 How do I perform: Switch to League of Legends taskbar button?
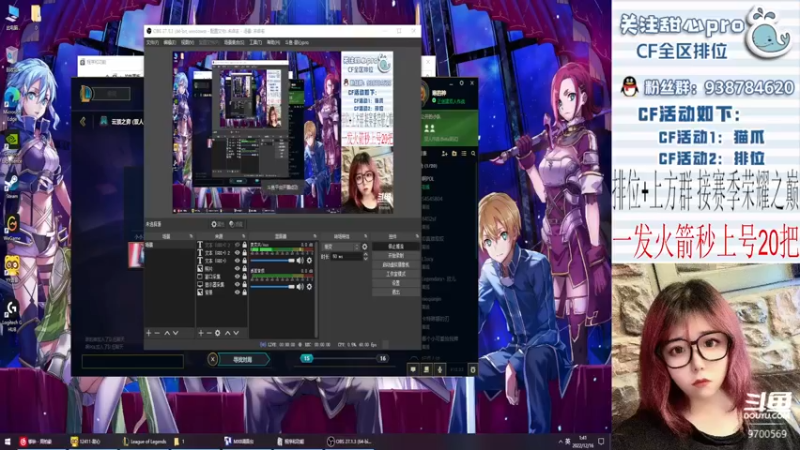click(145, 441)
